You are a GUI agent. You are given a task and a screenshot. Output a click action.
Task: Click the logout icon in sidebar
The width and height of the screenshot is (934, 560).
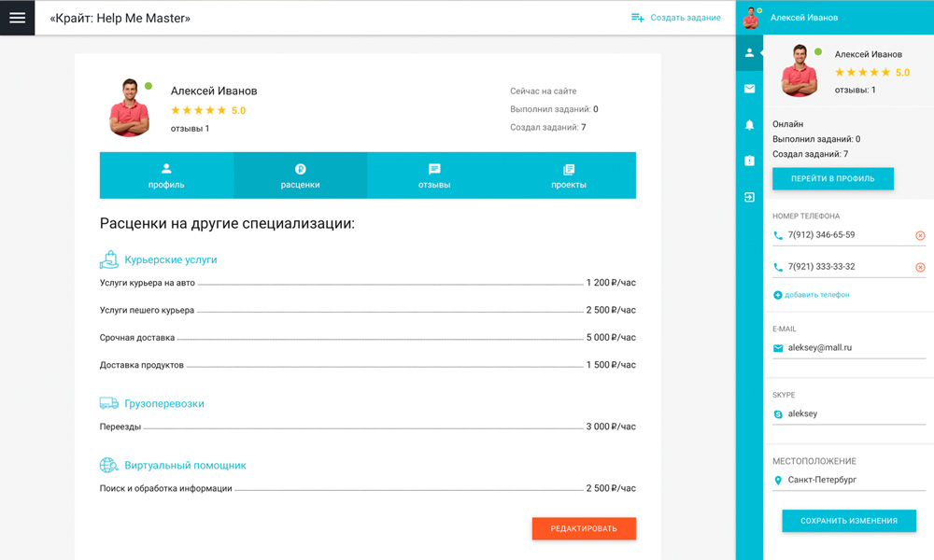749,197
